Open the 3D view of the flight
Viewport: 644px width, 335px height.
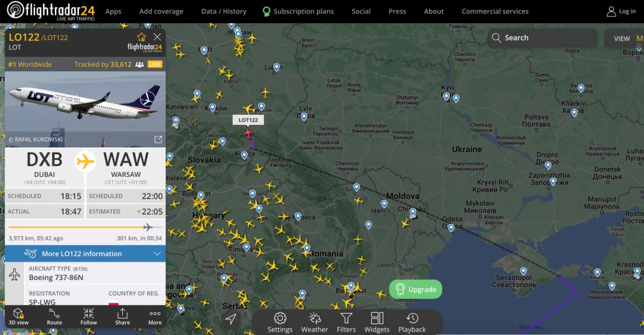(x=19, y=317)
